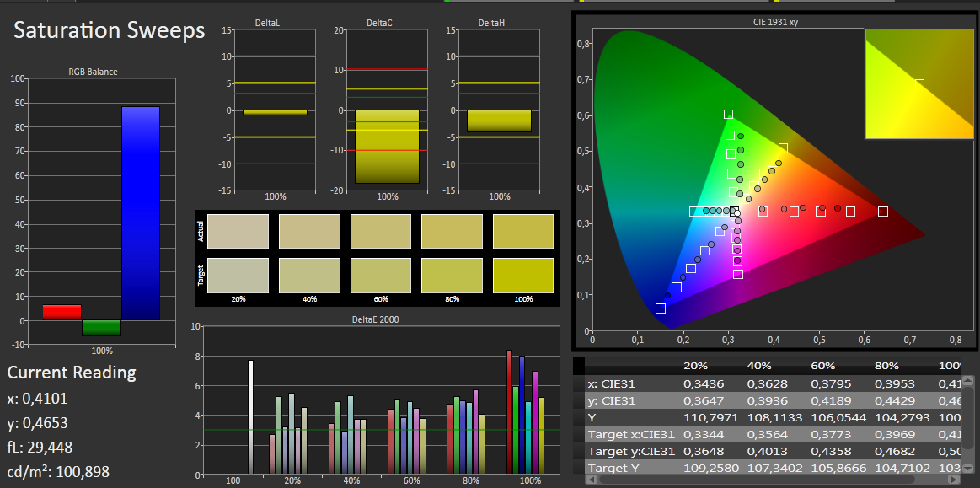Viewport: 980px width, 488px height.
Task: Select the 'Target x:CIE31' row label
Action: coord(631,434)
